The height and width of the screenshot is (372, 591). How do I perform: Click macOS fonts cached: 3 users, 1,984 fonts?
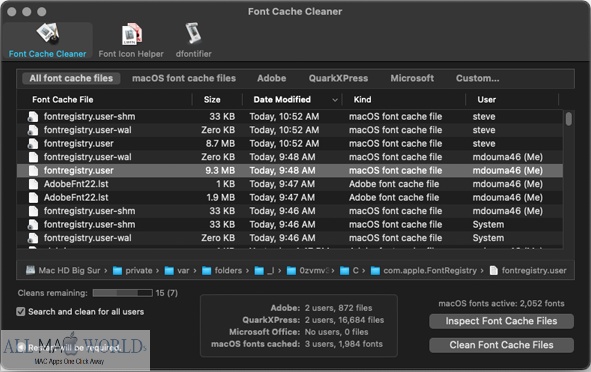coord(297,344)
